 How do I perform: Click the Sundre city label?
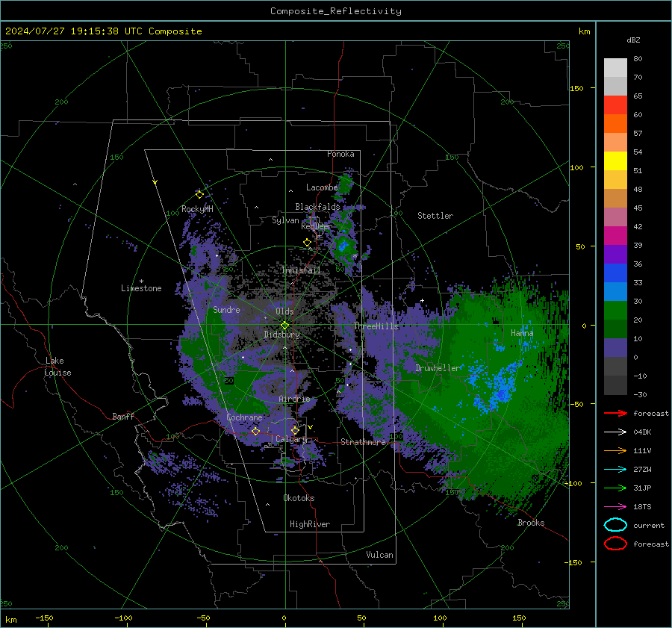(x=226, y=309)
